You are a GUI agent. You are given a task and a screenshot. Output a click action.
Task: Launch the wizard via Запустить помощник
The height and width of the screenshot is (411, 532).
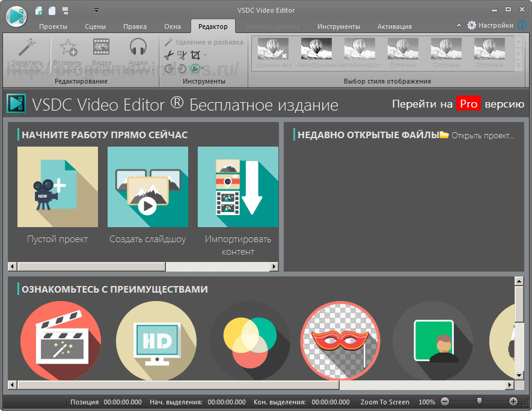(x=26, y=56)
